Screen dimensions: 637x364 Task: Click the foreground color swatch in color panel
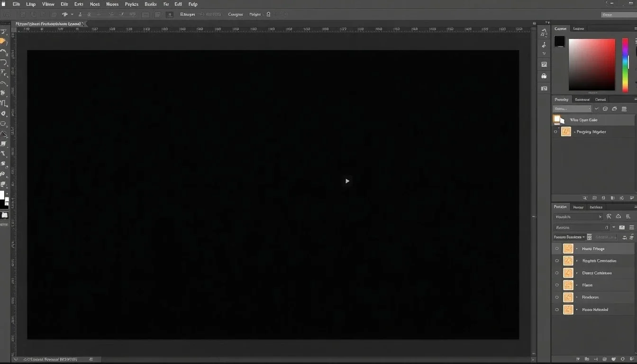(x=560, y=41)
